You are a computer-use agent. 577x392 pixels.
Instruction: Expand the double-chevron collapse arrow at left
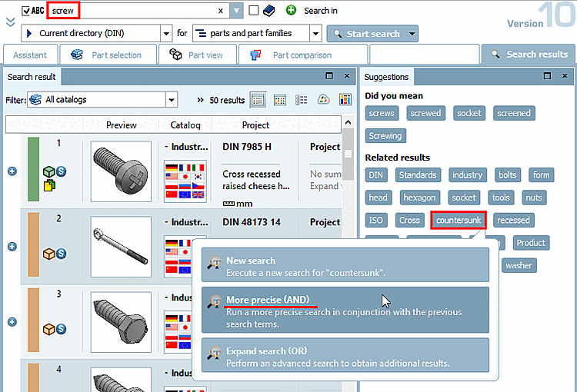click(10, 22)
